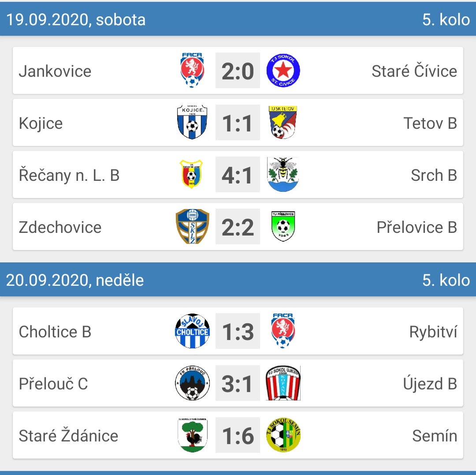Click the Srch wasp emblem
This screenshot has width=476, height=475.
[283, 174]
